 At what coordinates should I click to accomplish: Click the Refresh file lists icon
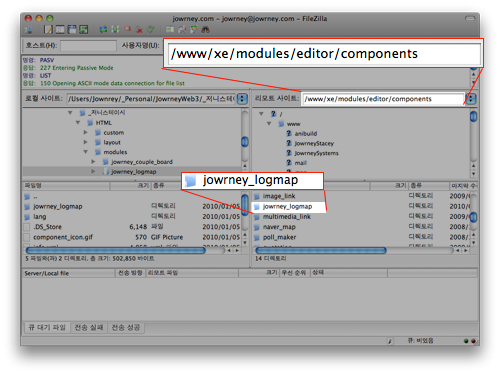tap(103, 30)
